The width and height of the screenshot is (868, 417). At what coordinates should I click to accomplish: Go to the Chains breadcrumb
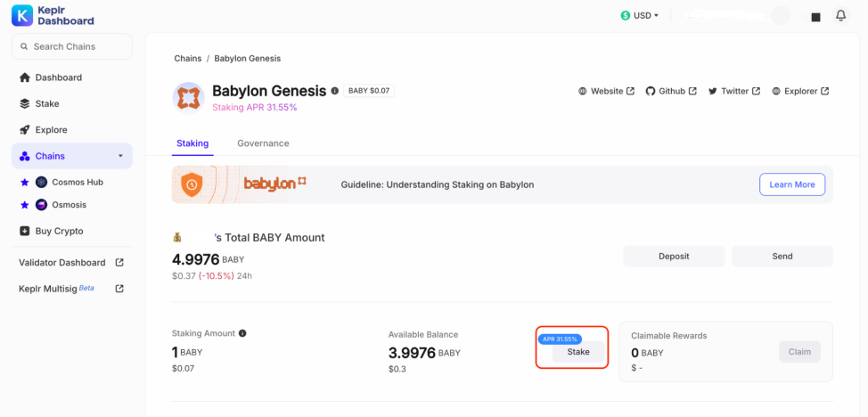tap(188, 58)
